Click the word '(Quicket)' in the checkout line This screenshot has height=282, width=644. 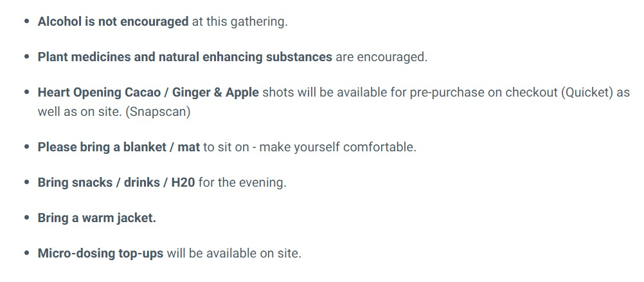(x=587, y=92)
